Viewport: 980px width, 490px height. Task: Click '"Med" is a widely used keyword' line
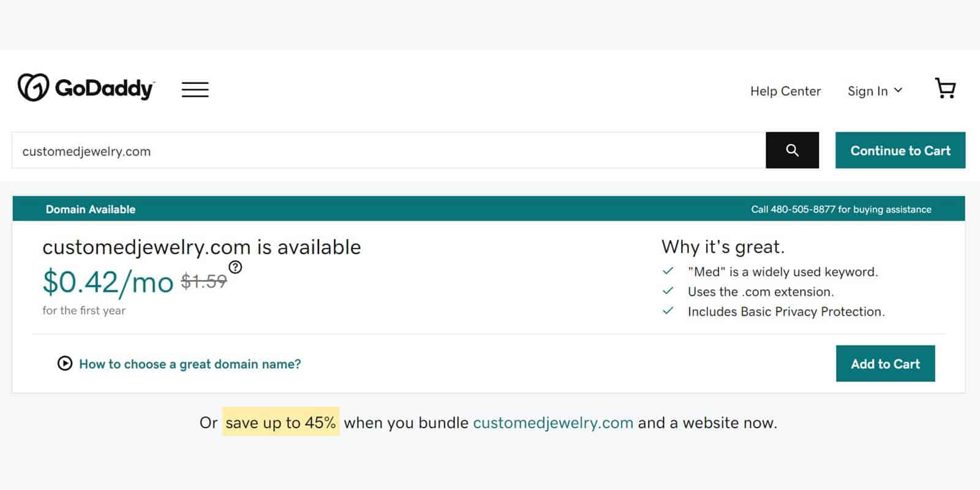pos(783,272)
